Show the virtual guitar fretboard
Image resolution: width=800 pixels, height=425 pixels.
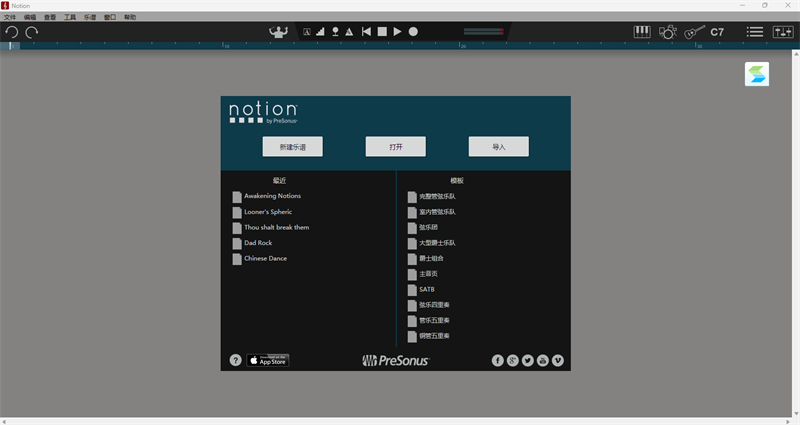pyautogui.click(x=694, y=32)
